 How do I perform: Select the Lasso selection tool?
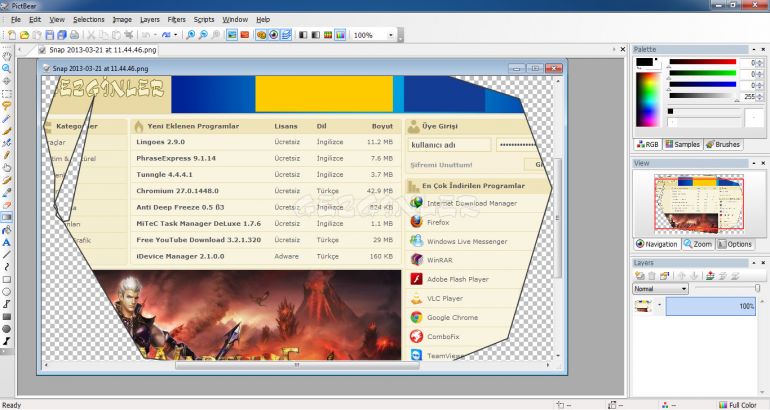coord(6,106)
